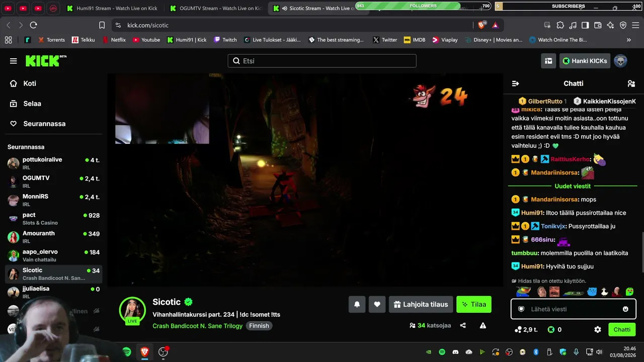Send message with the Chatti button
Screen dimensions: 644x362
click(x=622, y=330)
